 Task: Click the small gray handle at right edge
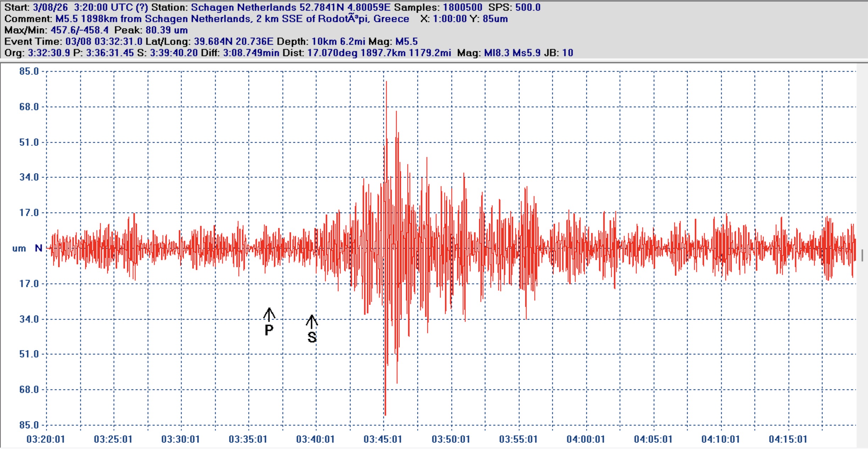pos(862,255)
